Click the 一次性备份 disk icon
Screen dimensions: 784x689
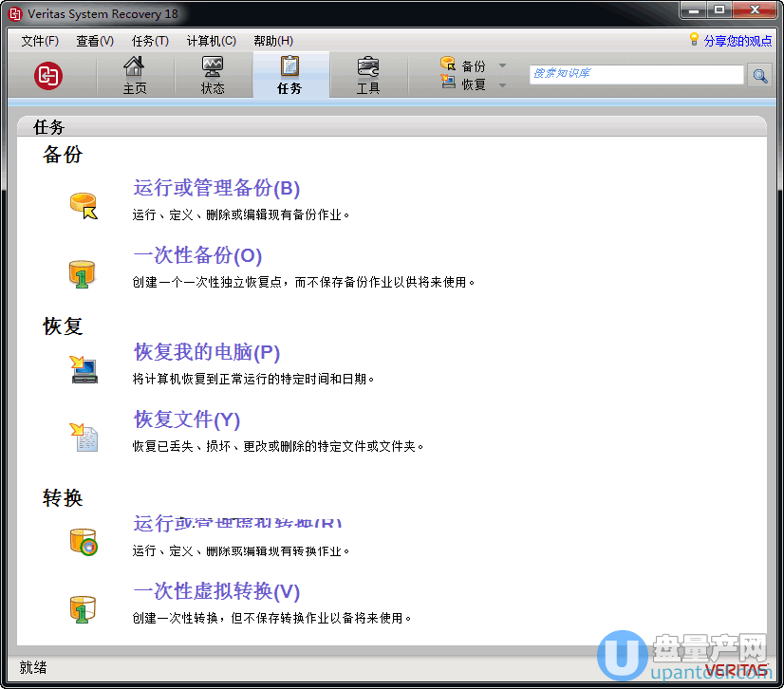click(84, 272)
